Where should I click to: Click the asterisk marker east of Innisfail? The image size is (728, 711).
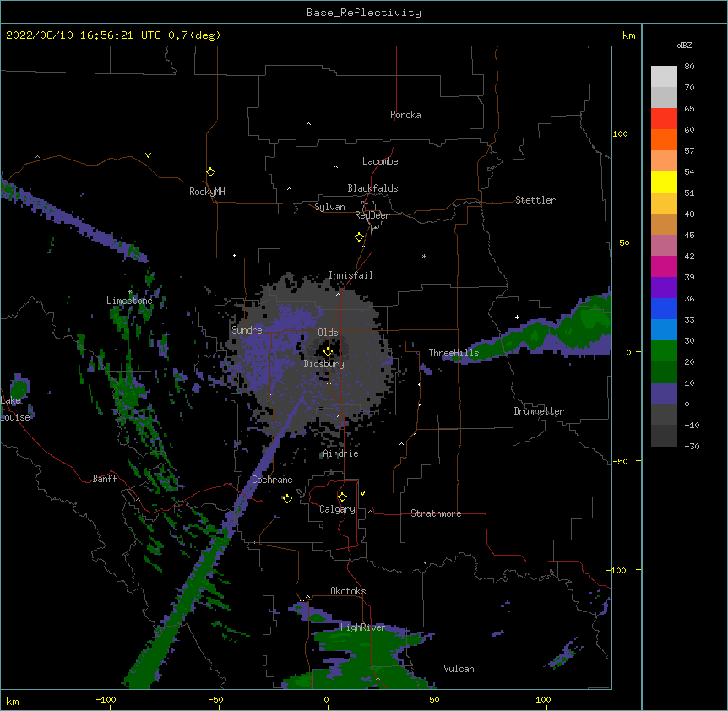tap(424, 256)
